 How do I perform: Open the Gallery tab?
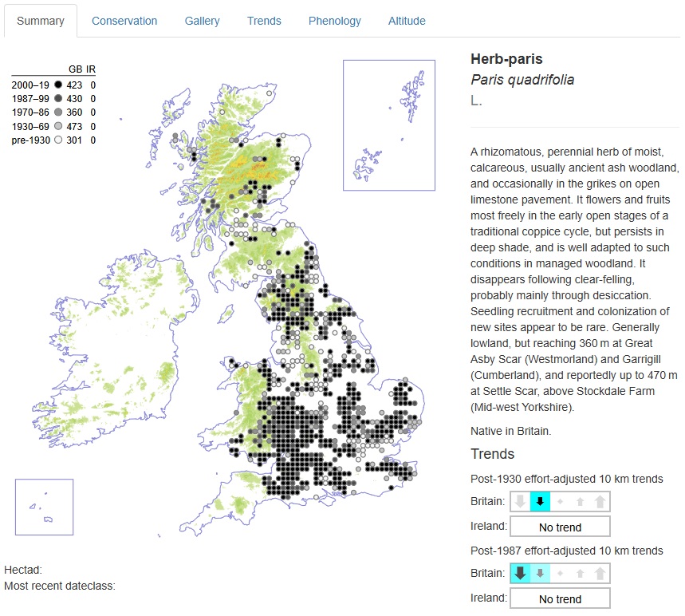click(202, 21)
